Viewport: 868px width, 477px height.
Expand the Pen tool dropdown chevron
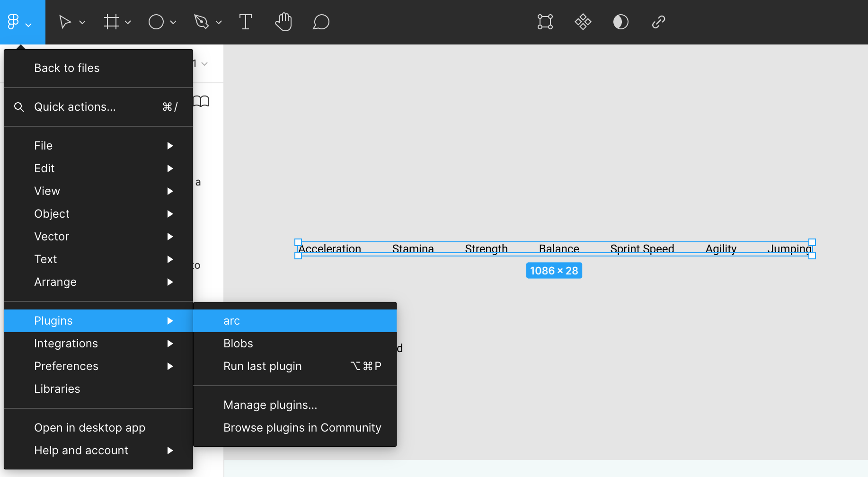pyautogui.click(x=219, y=22)
